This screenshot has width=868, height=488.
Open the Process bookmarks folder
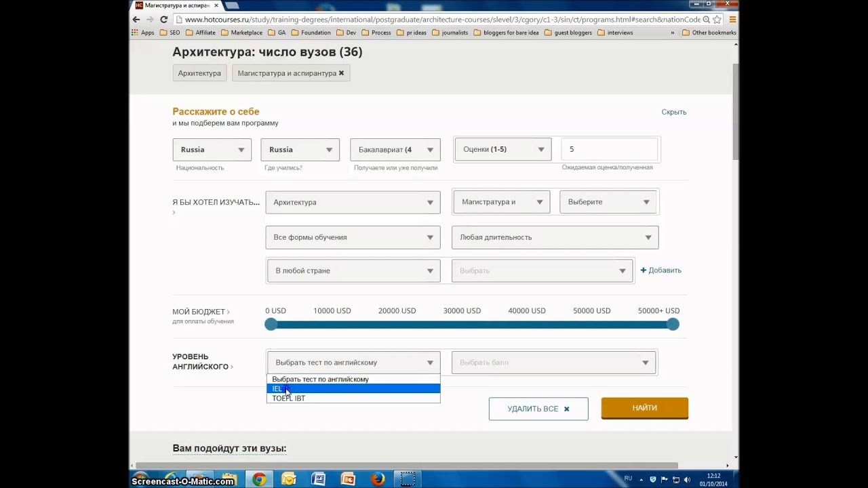point(376,33)
